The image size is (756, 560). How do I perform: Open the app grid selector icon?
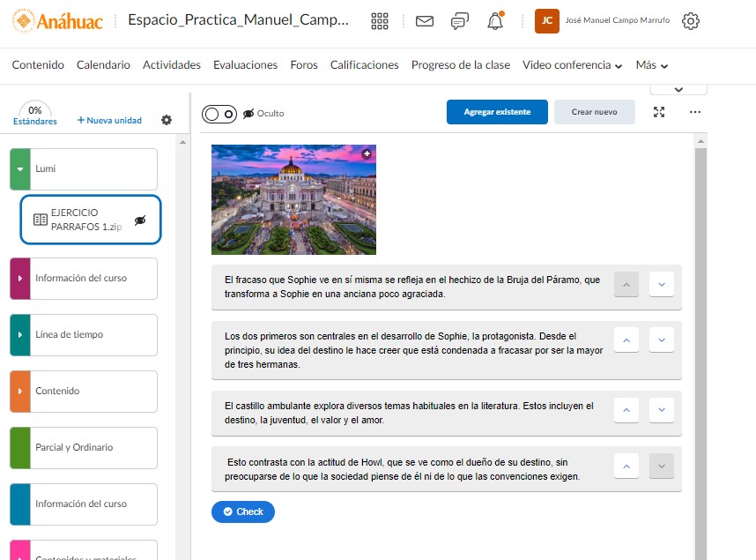[x=380, y=21]
